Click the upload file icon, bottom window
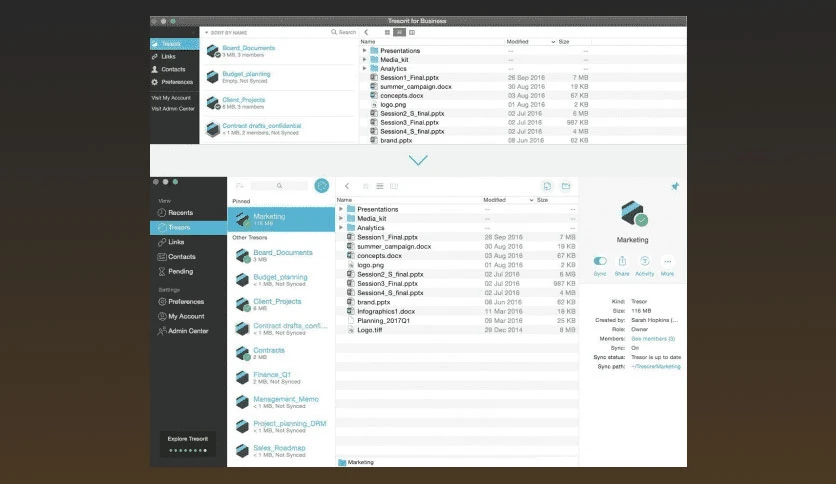The height and width of the screenshot is (484, 836). 547,186
